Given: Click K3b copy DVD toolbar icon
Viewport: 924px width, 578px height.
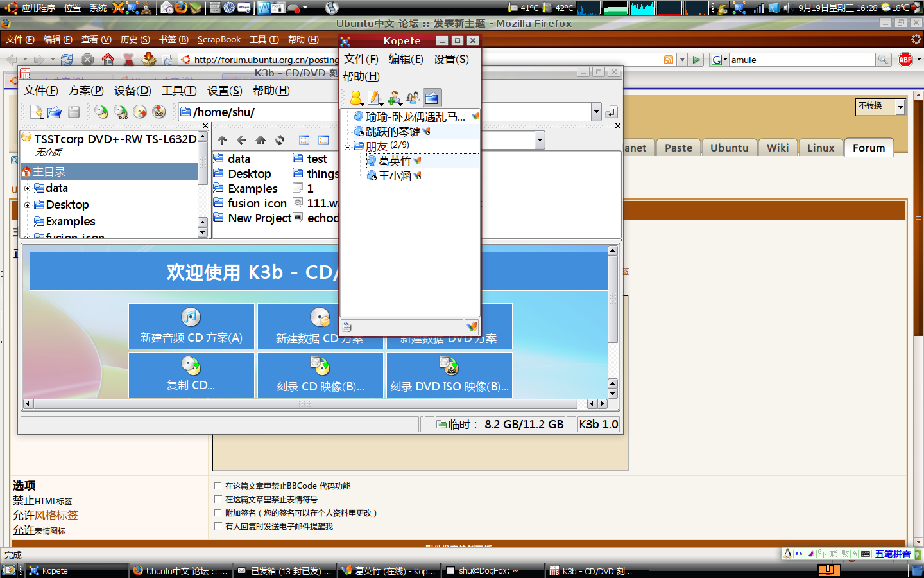Looking at the screenshot, I should [120, 112].
